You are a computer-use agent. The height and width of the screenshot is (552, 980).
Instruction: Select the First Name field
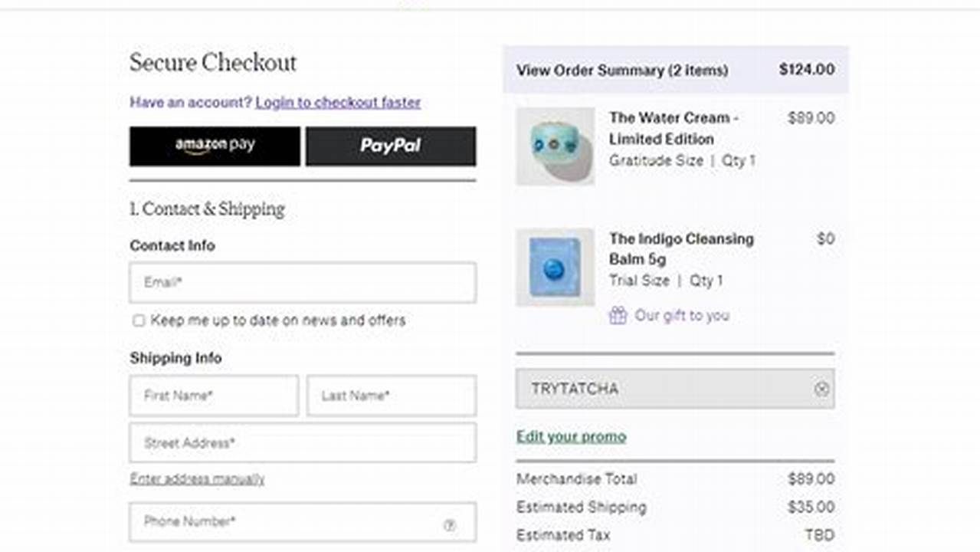213,396
